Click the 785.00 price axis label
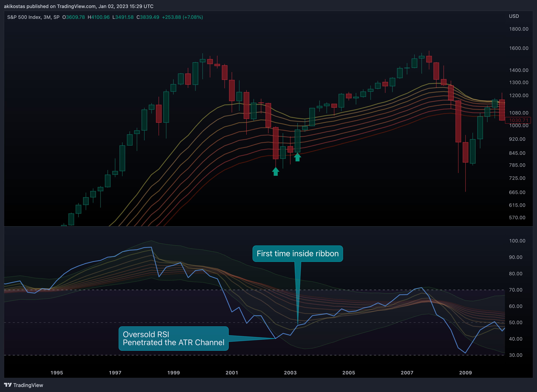 (517, 165)
